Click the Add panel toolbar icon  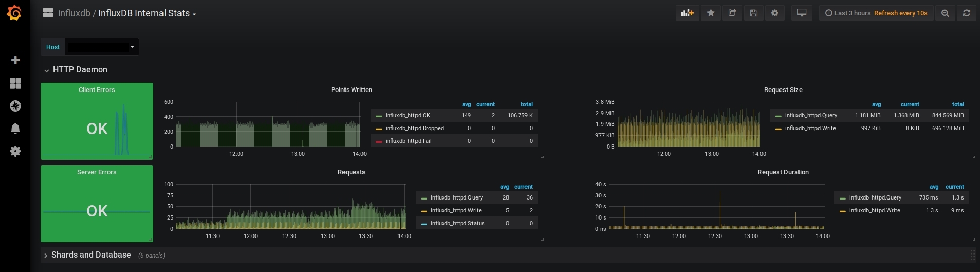point(687,13)
